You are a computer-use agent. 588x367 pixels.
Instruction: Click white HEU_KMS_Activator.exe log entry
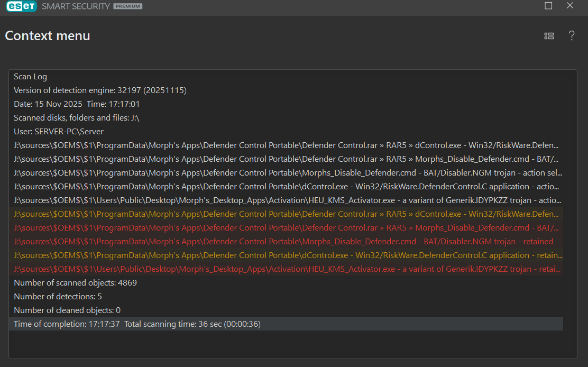point(286,200)
